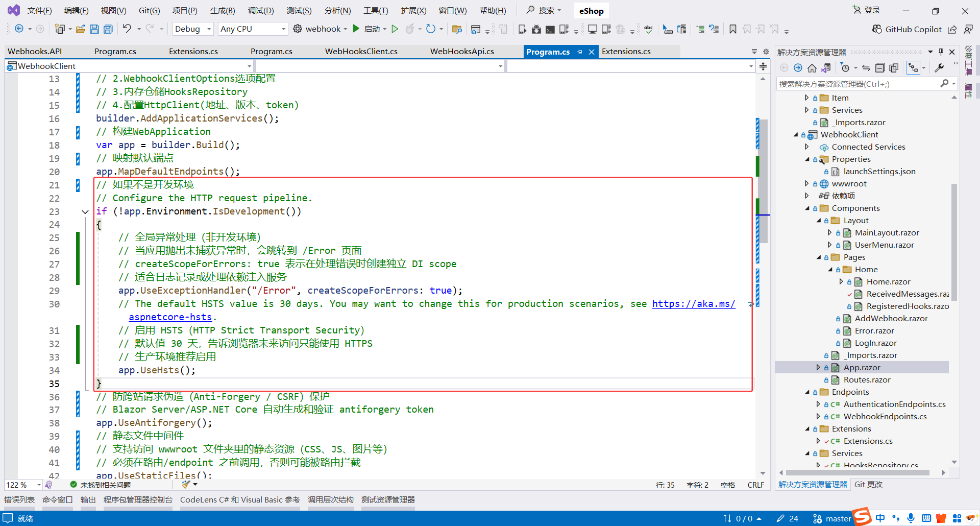Click the Save All icon
Screen dimensions: 980x526
click(108, 29)
